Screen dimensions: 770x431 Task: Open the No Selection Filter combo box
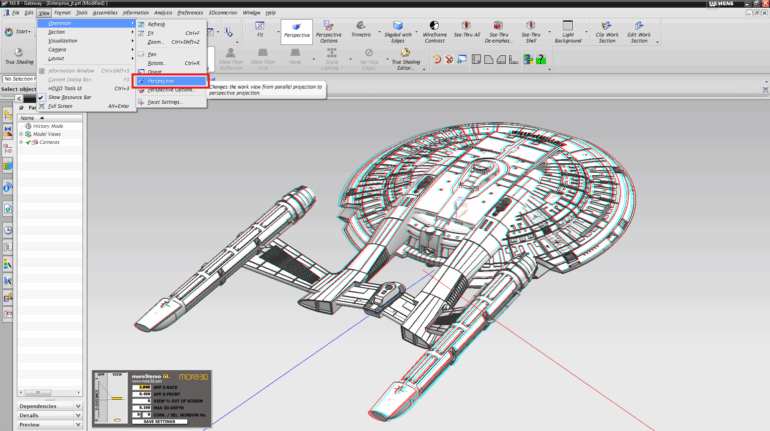(19, 79)
